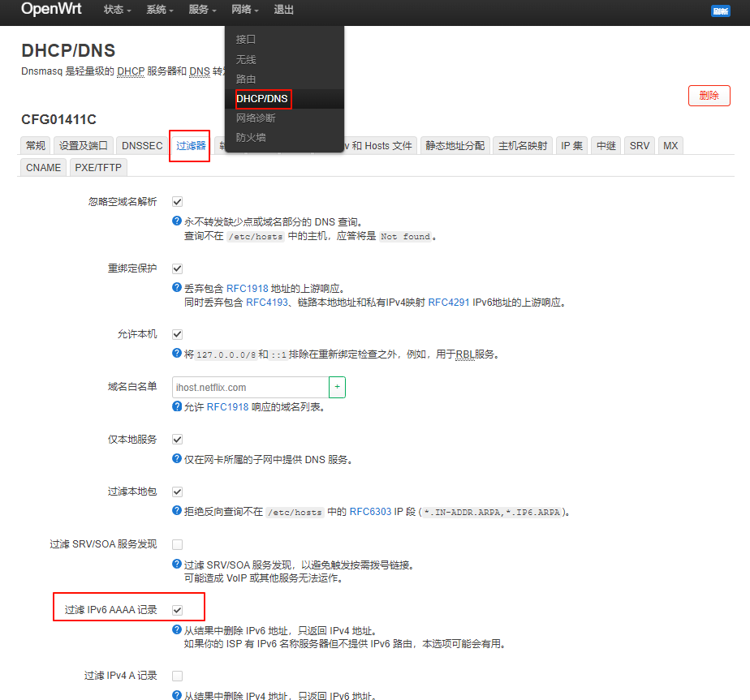This screenshot has width=750, height=700.
Task: Click the help icon beside 仅本地服务
Action: point(176,459)
